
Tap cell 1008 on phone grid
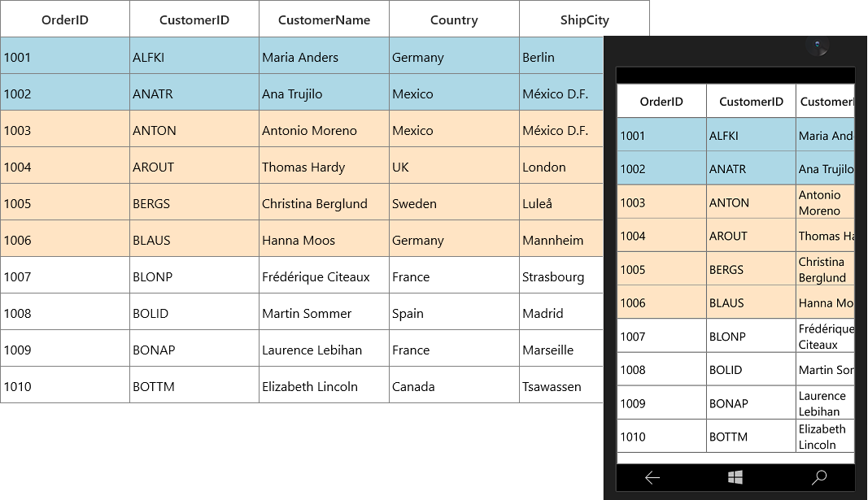(661, 369)
